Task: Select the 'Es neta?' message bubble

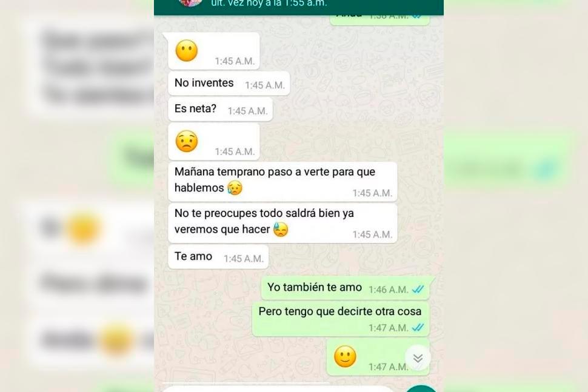Action: tap(221, 109)
